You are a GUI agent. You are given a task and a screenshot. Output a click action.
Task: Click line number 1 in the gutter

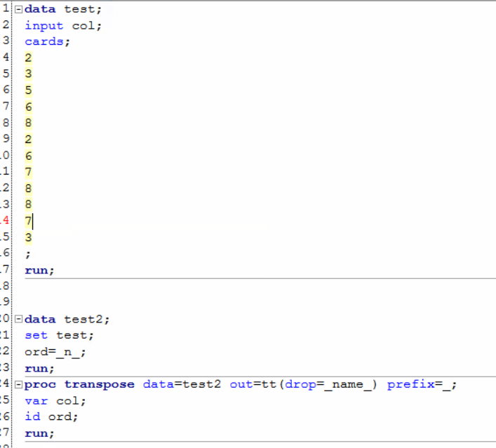pyautogui.click(x=6, y=8)
